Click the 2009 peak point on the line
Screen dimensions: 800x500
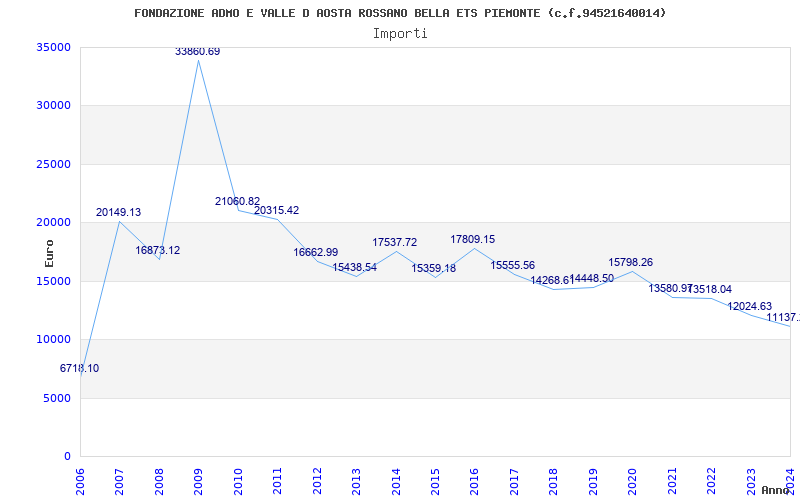198,61
